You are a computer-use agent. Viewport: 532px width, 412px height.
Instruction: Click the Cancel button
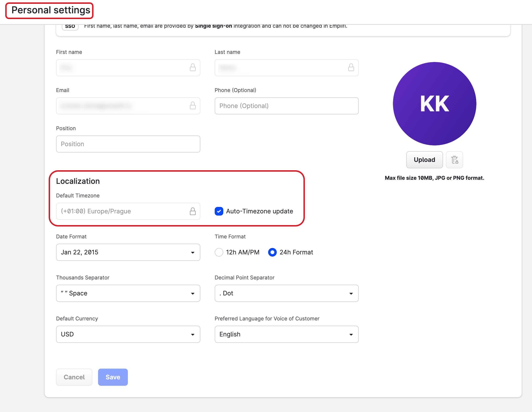74,377
